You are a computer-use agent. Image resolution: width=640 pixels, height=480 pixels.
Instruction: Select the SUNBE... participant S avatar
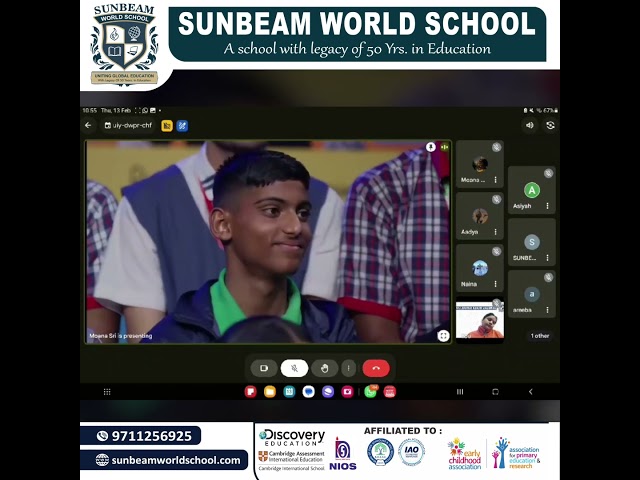(x=532, y=242)
